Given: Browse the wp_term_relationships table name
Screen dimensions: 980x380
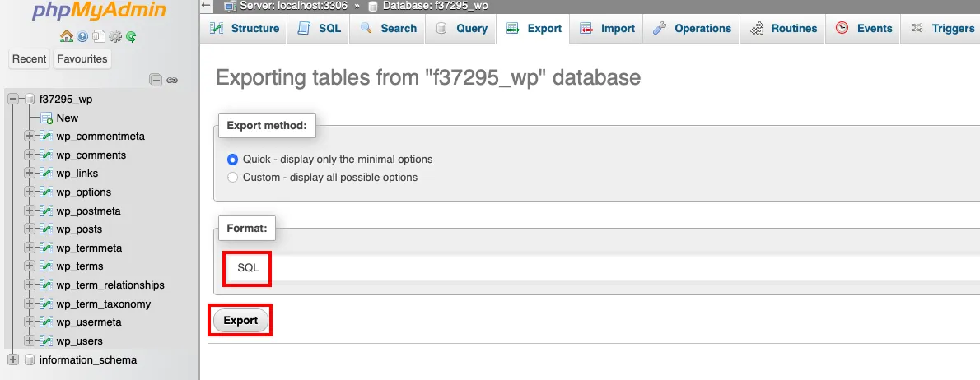Looking at the screenshot, I should (x=110, y=285).
